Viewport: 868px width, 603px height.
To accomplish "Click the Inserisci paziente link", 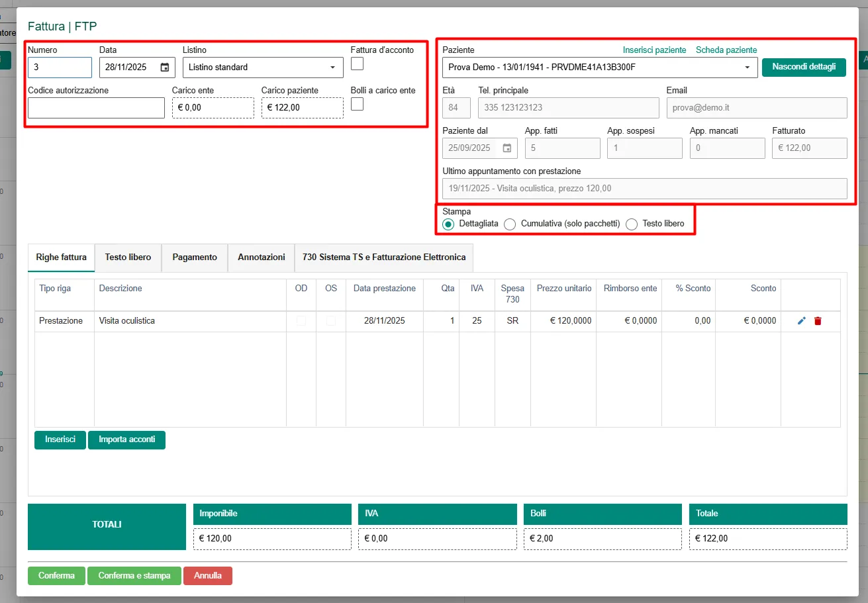I will 654,50.
